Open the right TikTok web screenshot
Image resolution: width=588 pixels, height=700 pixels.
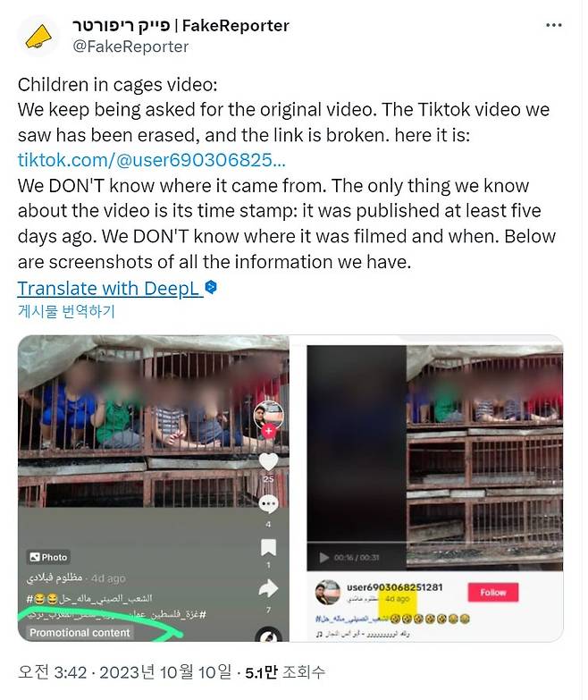tap(427, 488)
